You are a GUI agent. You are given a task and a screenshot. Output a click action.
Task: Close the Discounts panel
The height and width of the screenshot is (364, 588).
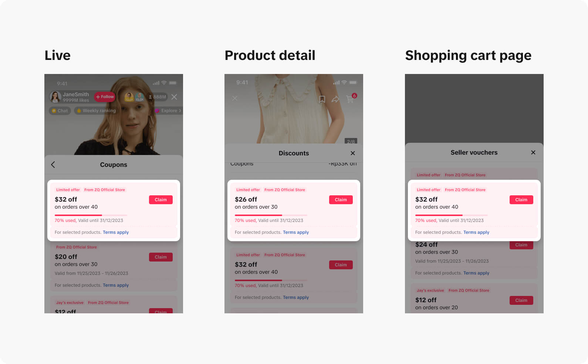coord(352,153)
